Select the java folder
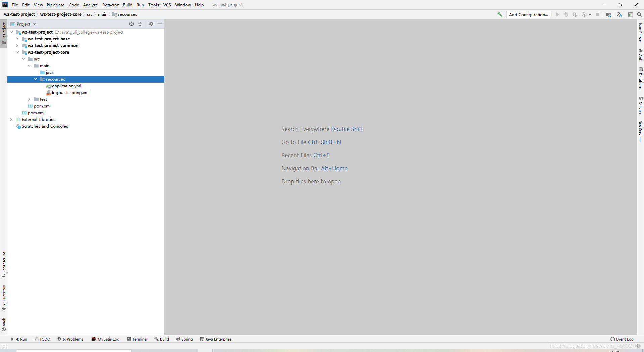Screen dimensions: 644x352 [49, 73]
